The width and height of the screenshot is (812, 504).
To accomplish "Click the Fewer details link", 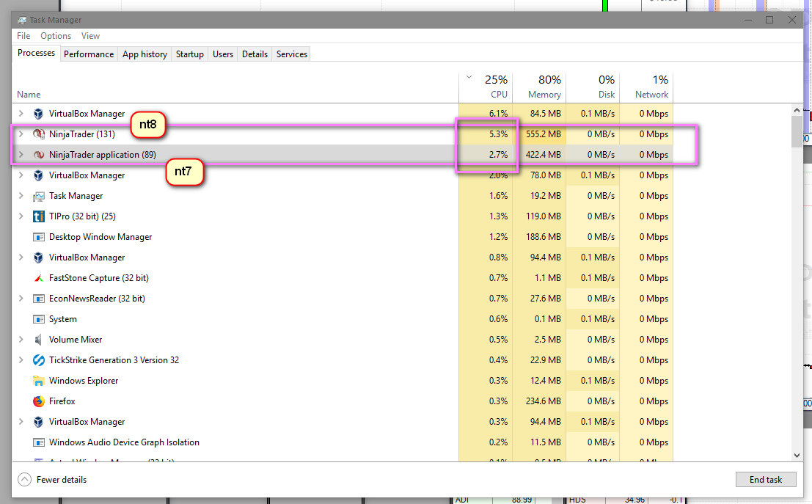I will (61, 480).
